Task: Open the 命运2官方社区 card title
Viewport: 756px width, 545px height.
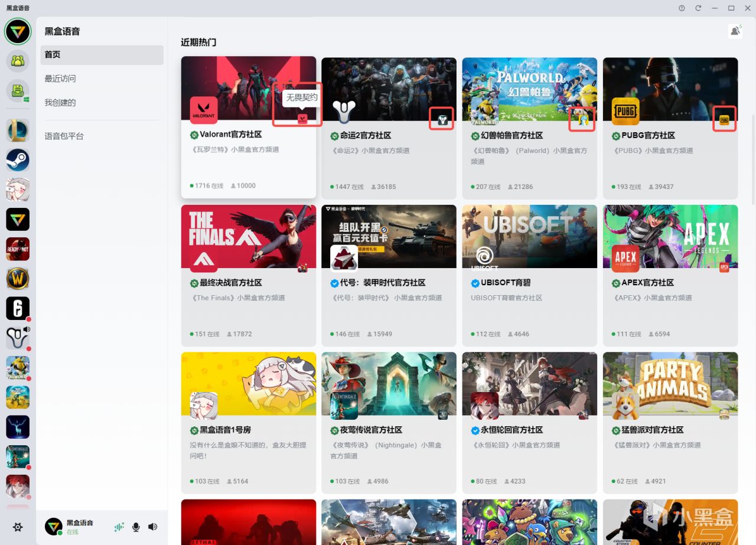Action: click(366, 136)
